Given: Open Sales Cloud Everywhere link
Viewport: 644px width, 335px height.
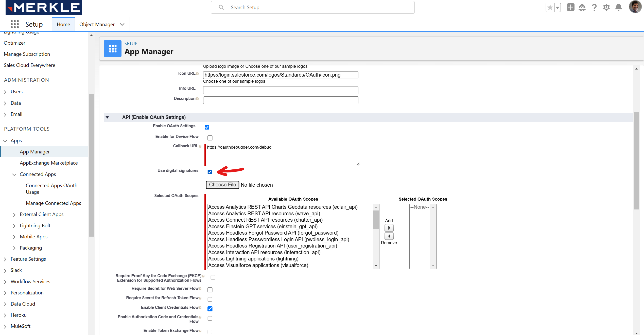Looking at the screenshot, I should (x=29, y=65).
